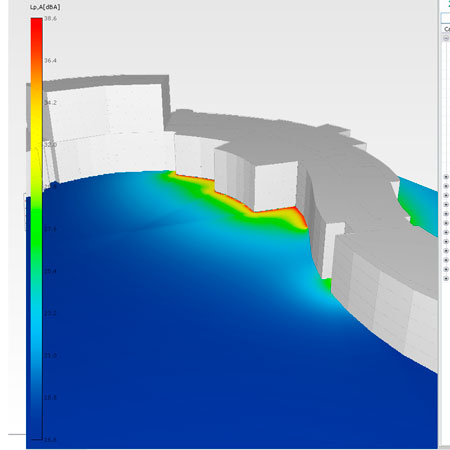The width and height of the screenshot is (450, 450).
Task: Expand the third collapsed tree node
Action: [446, 195]
